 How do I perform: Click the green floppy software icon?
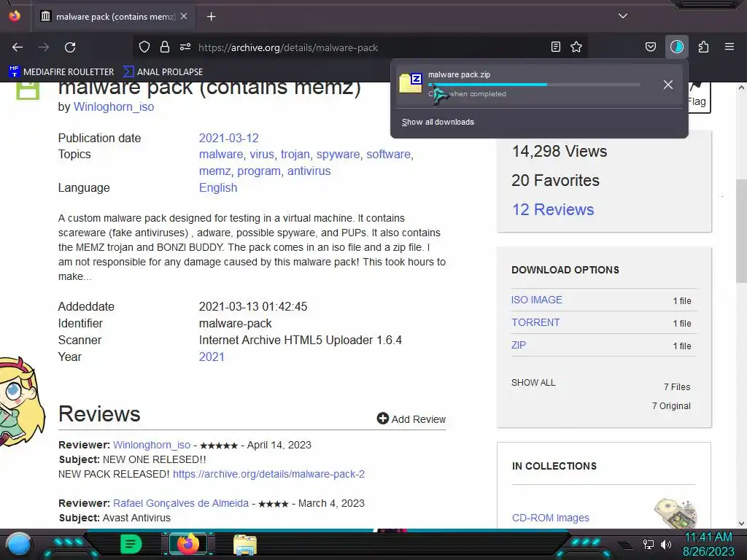click(x=28, y=90)
